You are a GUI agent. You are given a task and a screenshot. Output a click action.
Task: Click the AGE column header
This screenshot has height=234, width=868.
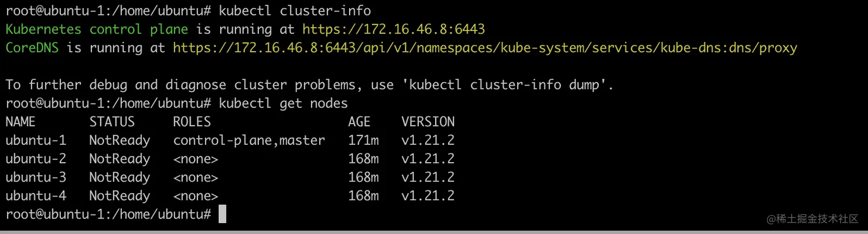(x=359, y=122)
